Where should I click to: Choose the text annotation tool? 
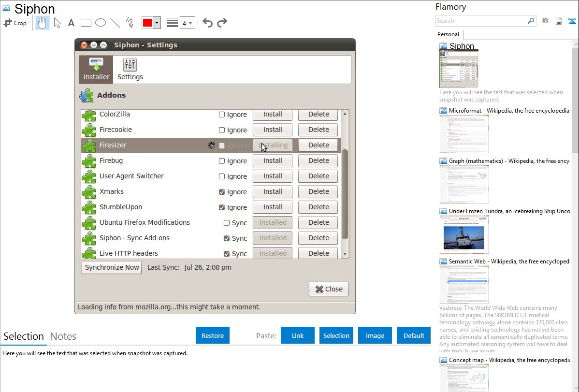[71, 23]
